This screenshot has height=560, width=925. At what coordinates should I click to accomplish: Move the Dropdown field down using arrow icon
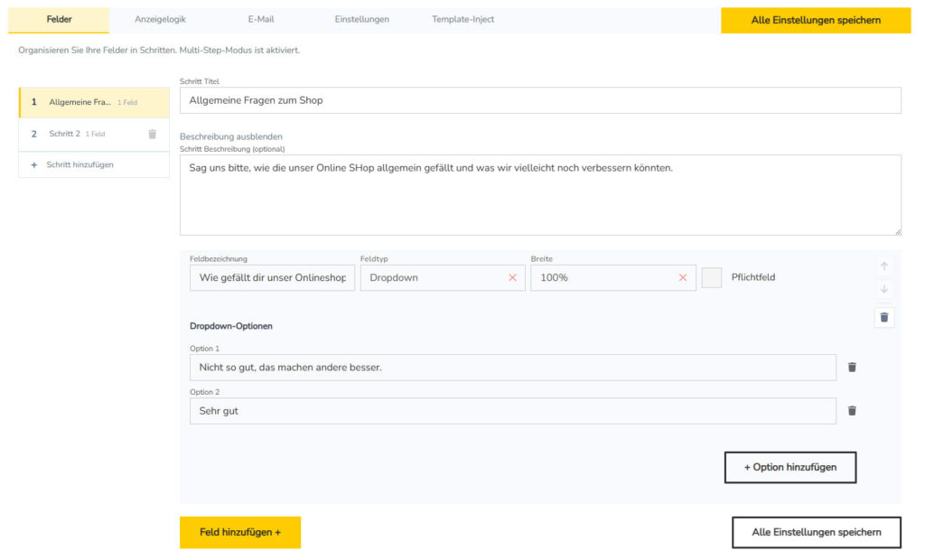pos(884,289)
